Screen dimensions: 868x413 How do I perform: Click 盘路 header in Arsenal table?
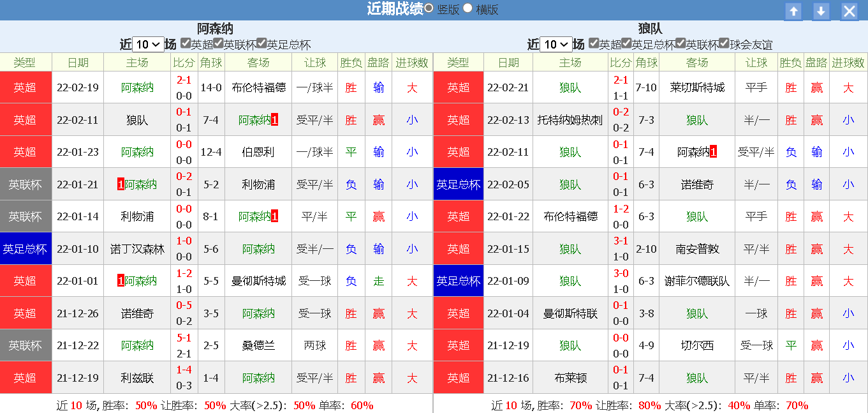[x=378, y=62]
